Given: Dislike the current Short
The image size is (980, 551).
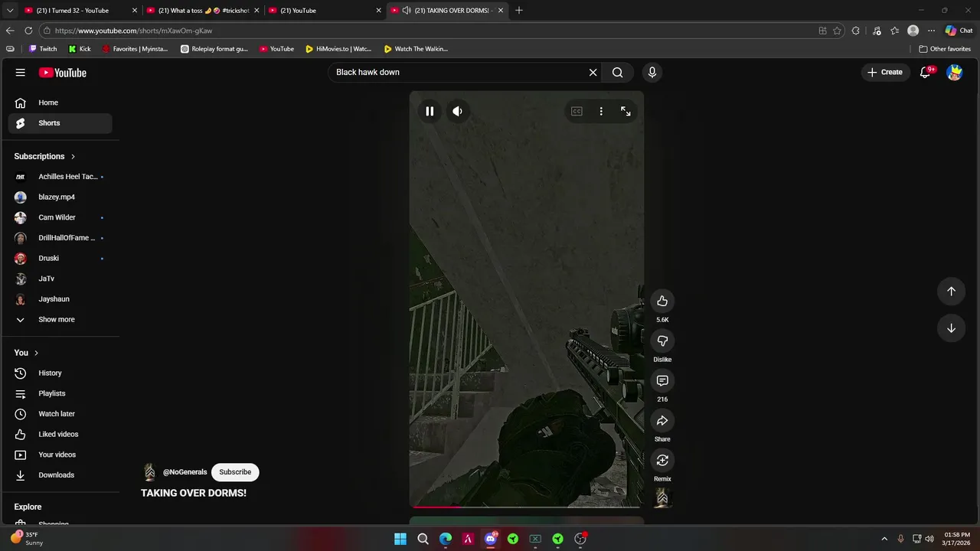Looking at the screenshot, I should coord(662,341).
